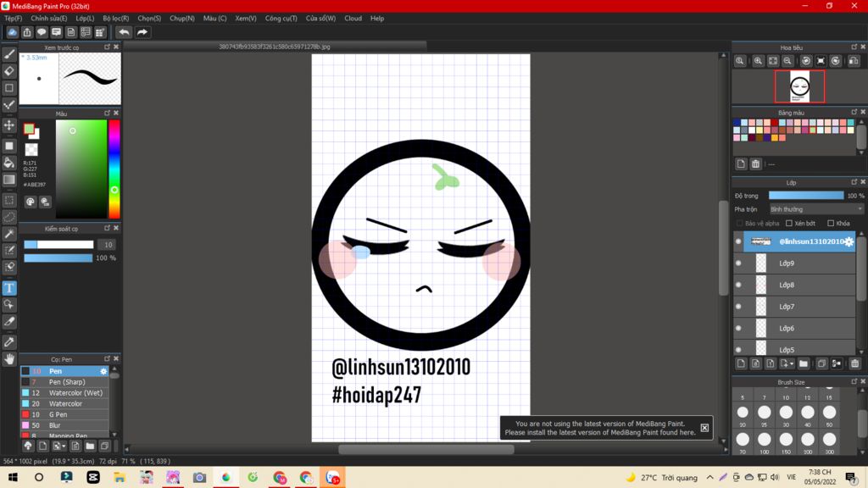Toggle visibility of Lớp5 layer

tap(738, 350)
